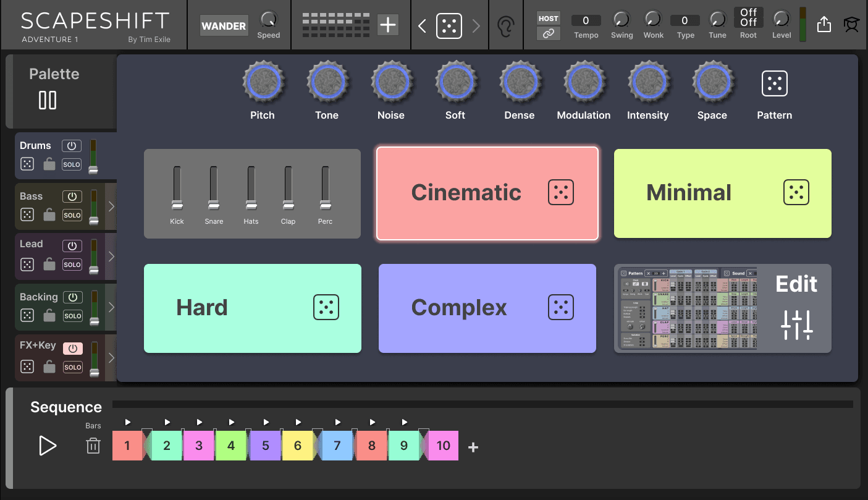Viewport: 868px width, 500px height.
Task: Click the Pattern dice icon
Action: click(775, 83)
